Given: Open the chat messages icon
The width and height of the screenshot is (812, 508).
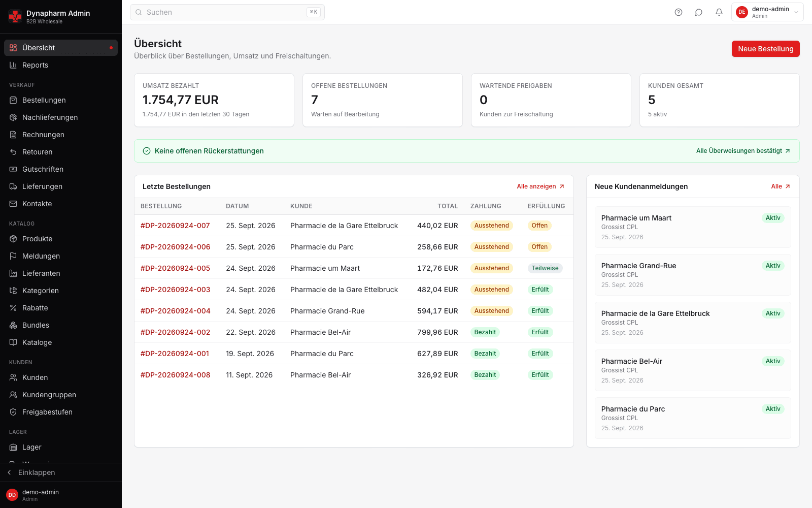Looking at the screenshot, I should [699, 12].
